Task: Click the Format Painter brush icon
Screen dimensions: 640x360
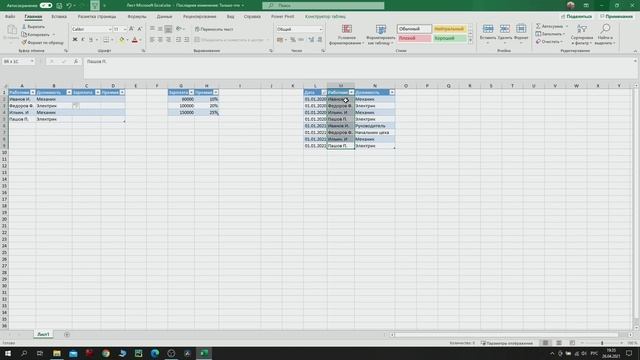Action: [x=24, y=42]
